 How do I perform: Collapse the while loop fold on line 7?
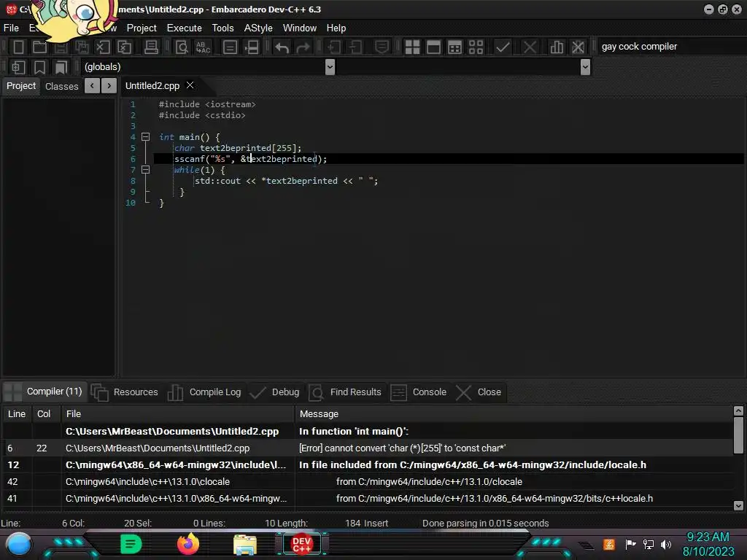146,170
